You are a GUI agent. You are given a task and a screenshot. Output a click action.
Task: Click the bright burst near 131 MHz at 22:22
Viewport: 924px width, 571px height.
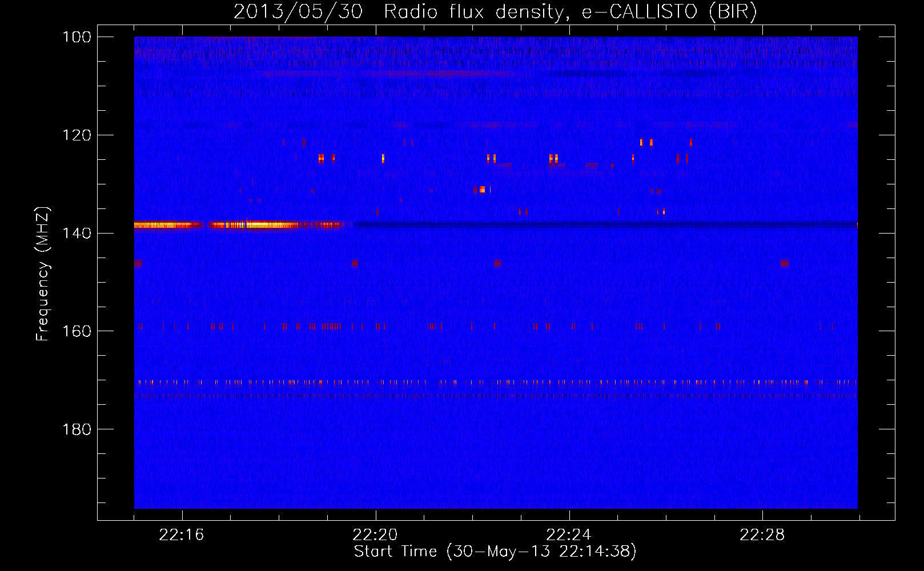(x=483, y=190)
